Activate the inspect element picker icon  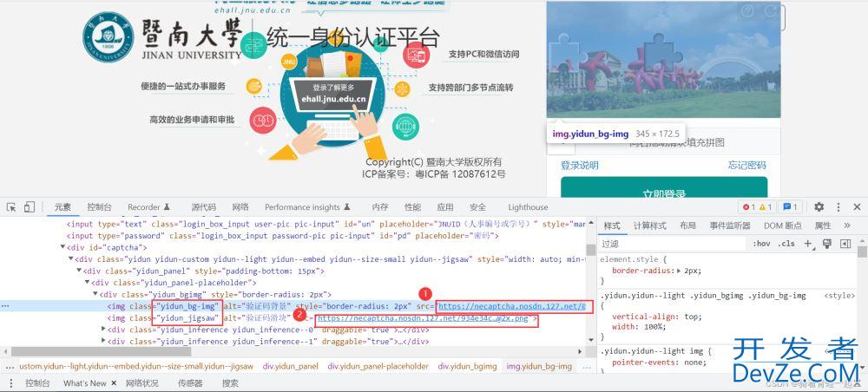click(11, 206)
